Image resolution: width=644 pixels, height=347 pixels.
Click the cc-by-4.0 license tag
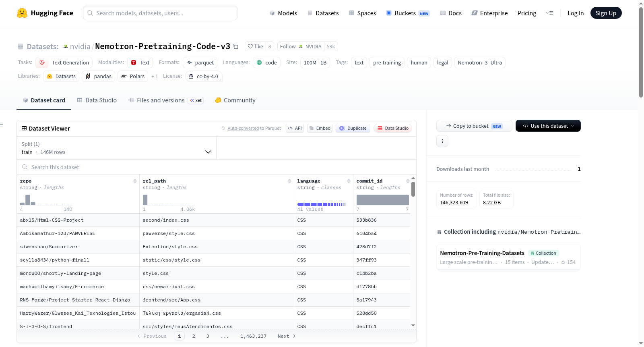[204, 76]
